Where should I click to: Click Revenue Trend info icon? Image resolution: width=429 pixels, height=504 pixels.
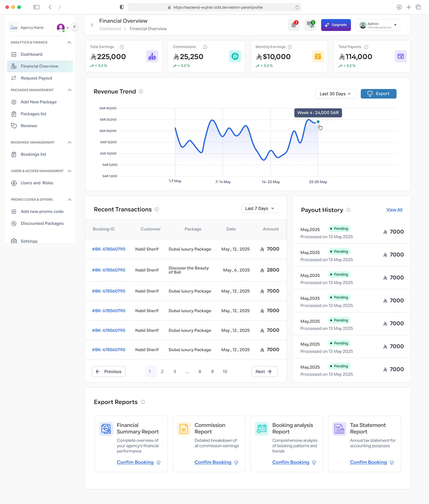(141, 91)
